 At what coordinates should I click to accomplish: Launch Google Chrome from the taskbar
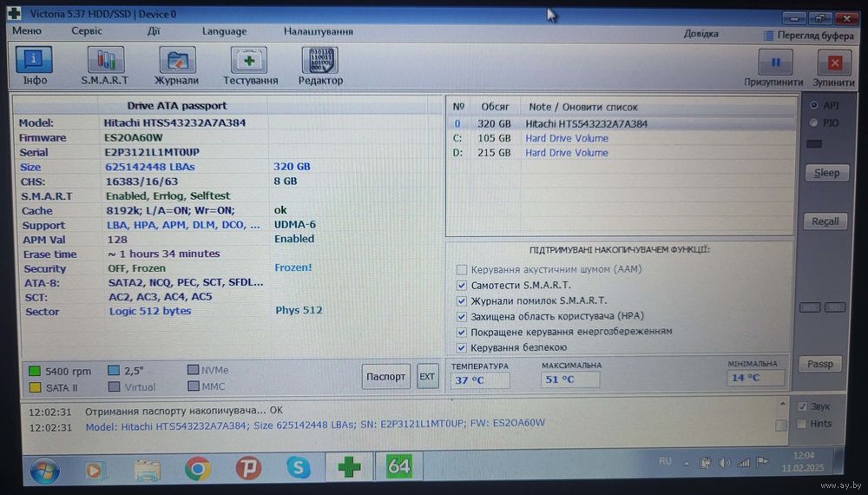pyautogui.click(x=197, y=468)
